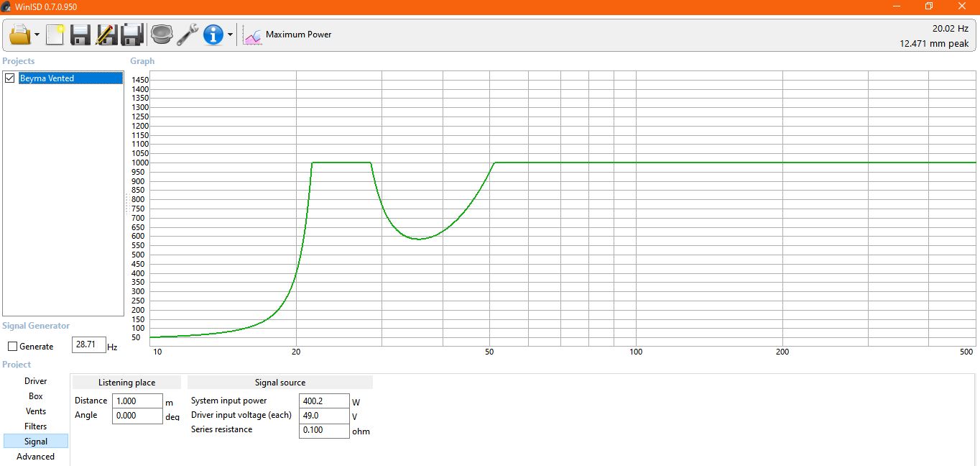
Task: Open the Box tab
Action: 36,396
